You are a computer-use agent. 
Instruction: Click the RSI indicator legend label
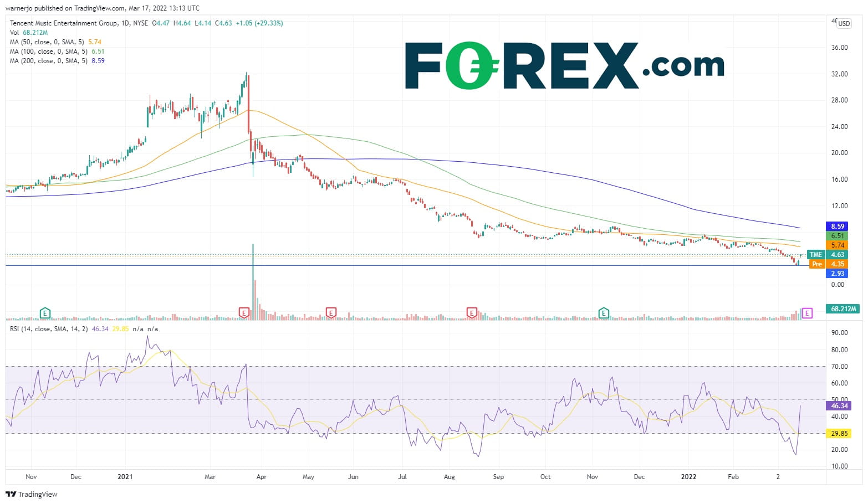click(49, 329)
